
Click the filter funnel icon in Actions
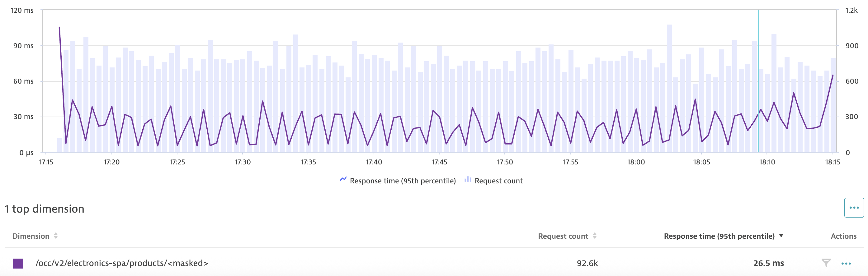(826, 263)
